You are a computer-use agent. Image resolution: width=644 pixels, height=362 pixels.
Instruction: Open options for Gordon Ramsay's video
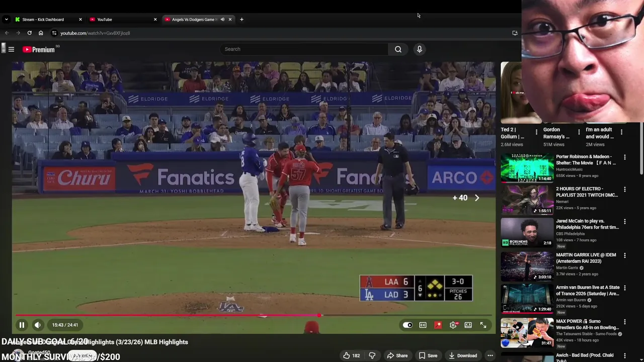[x=579, y=132]
